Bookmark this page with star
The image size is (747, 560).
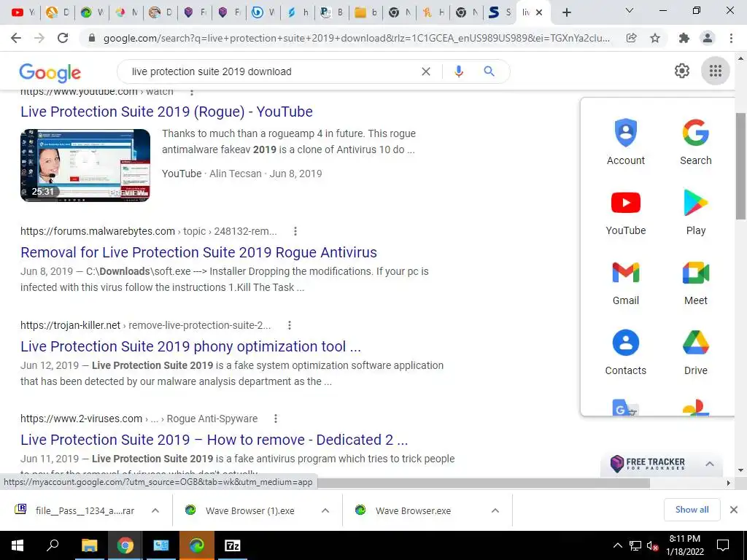click(655, 38)
